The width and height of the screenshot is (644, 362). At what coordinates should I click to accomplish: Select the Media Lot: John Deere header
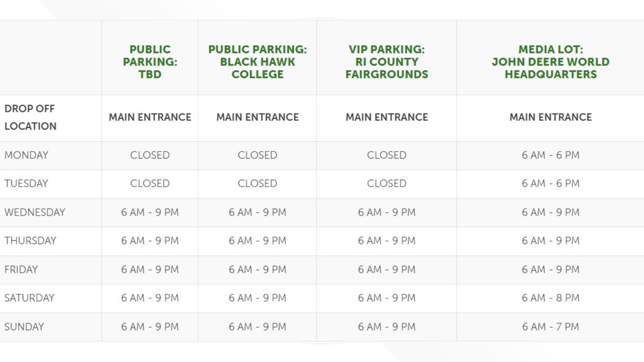point(550,62)
